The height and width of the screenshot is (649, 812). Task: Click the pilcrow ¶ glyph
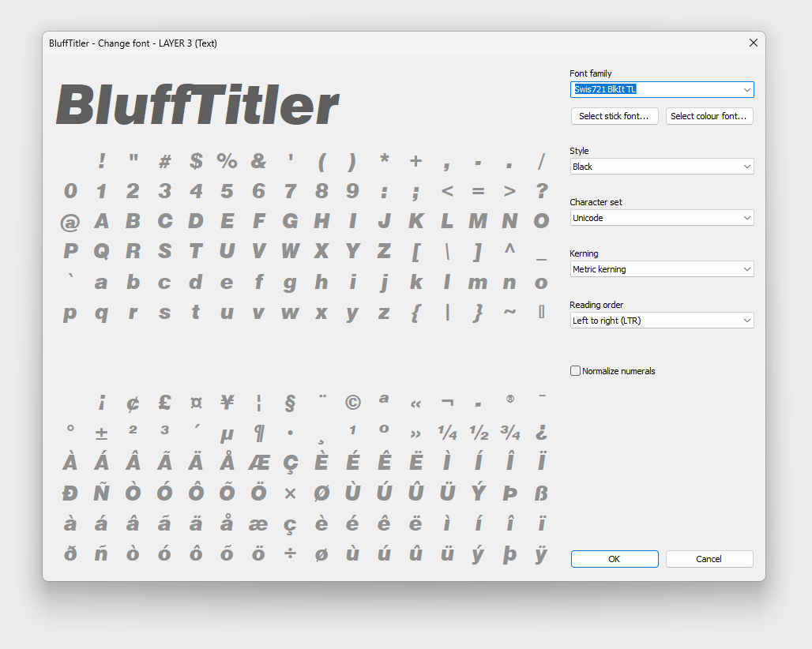(x=260, y=433)
